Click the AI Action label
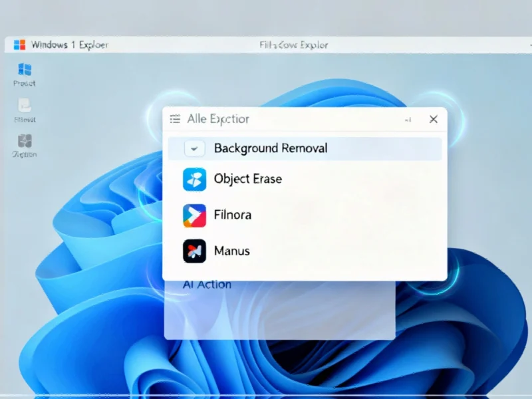 coord(207,285)
